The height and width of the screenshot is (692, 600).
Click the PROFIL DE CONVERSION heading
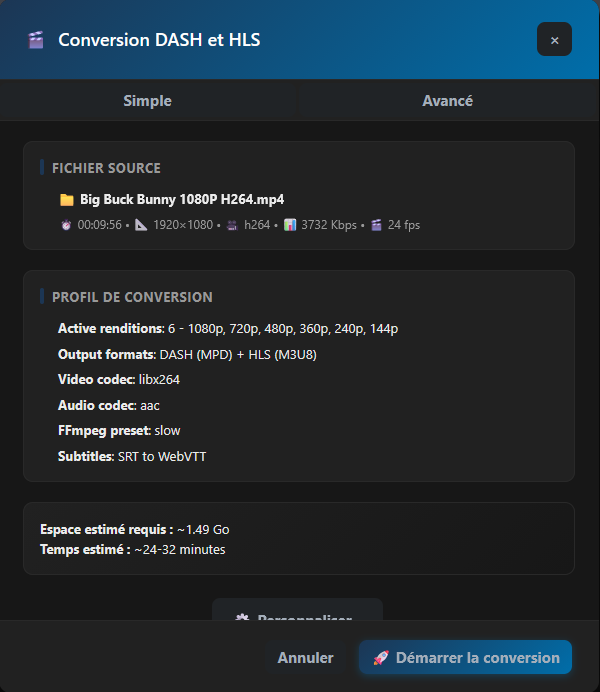[132, 297]
